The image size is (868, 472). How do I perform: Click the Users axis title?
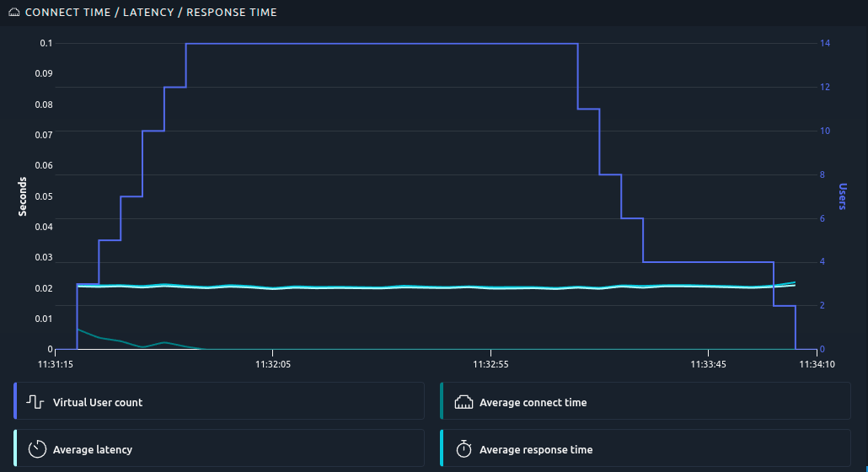(x=843, y=196)
